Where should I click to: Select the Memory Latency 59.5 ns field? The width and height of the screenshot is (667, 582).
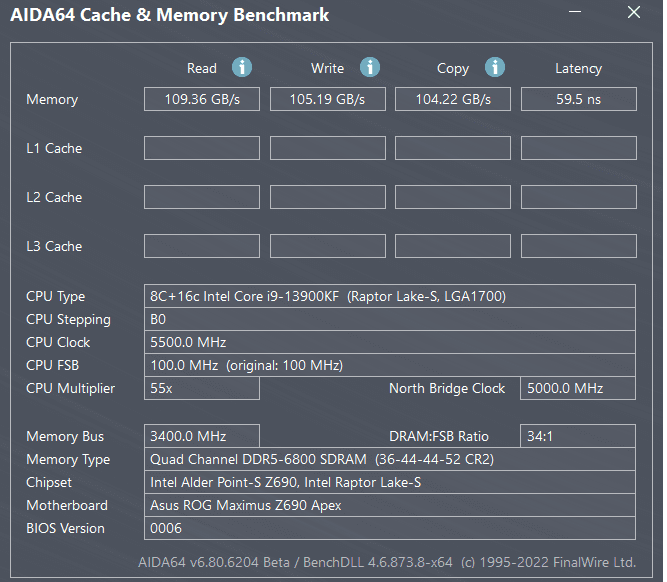point(579,99)
